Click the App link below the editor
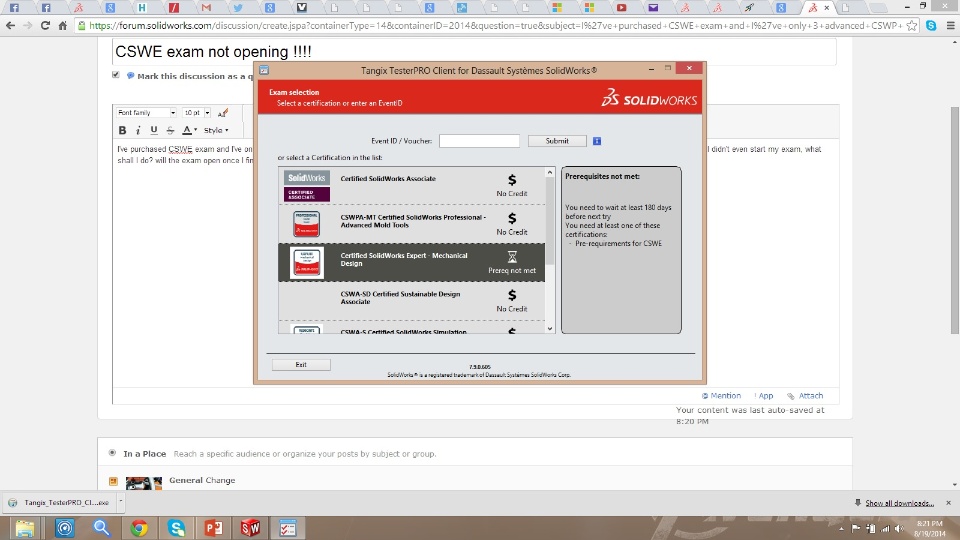 764,396
